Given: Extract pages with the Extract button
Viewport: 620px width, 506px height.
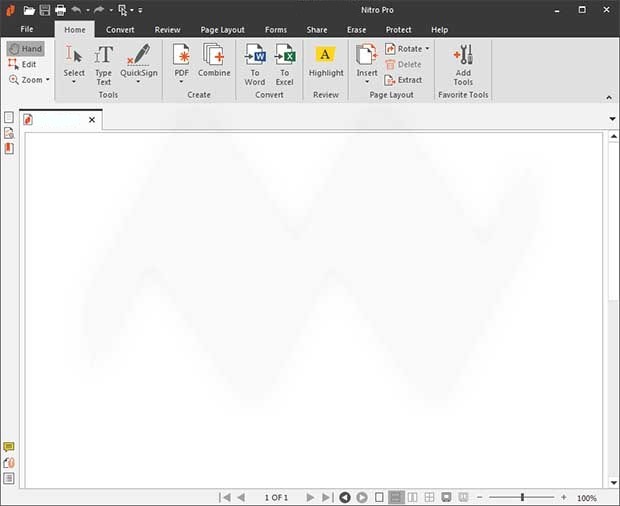Looking at the screenshot, I should (x=403, y=80).
